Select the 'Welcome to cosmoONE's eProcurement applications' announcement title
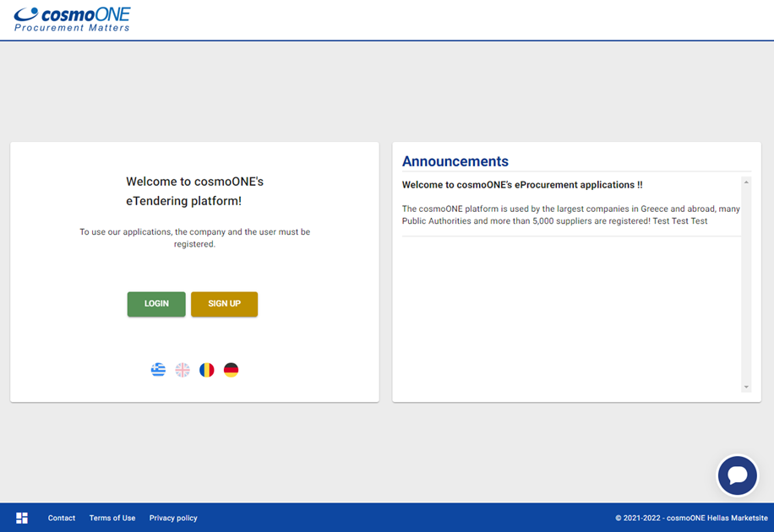 click(522, 185)
